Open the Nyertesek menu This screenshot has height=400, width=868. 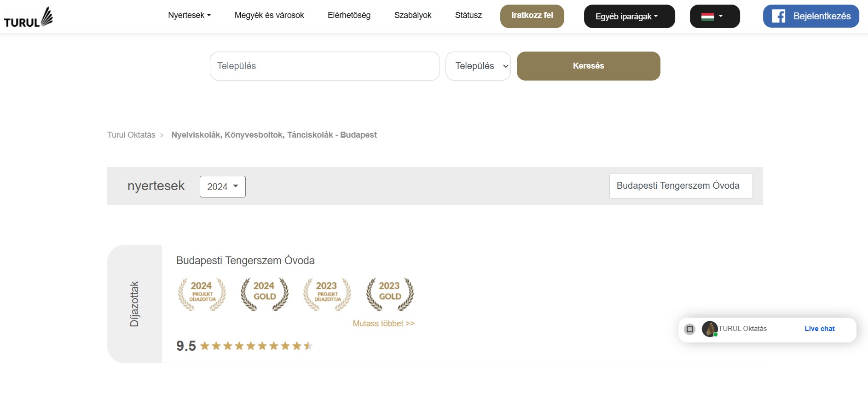coord(190,15)
